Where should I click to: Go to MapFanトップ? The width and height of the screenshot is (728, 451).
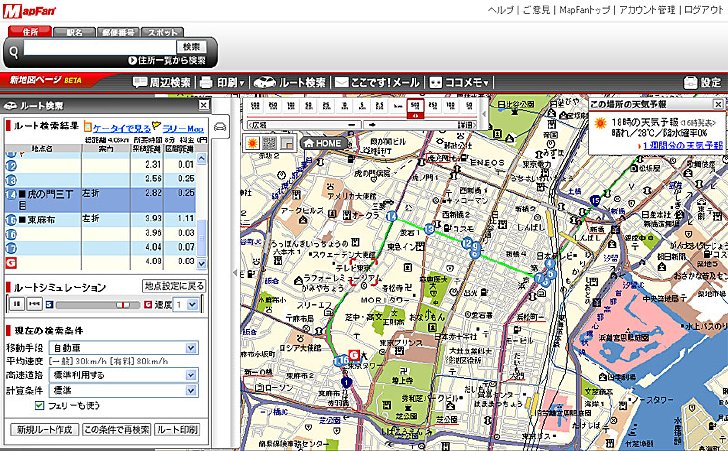[x=585, y=10]
